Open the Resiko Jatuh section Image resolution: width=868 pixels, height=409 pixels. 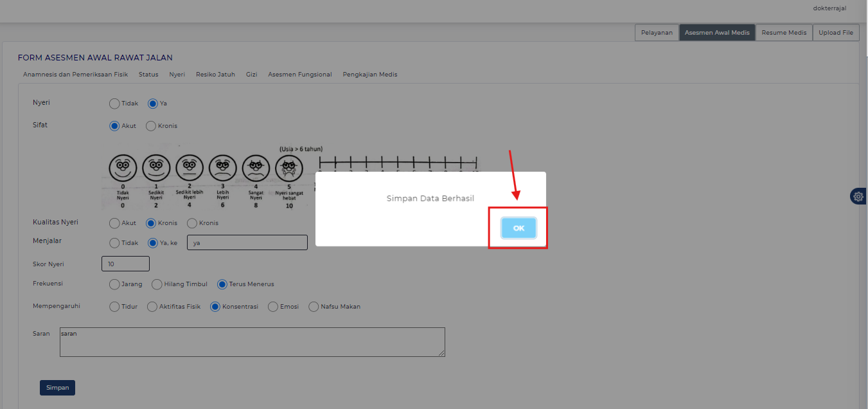coord(215,75)
